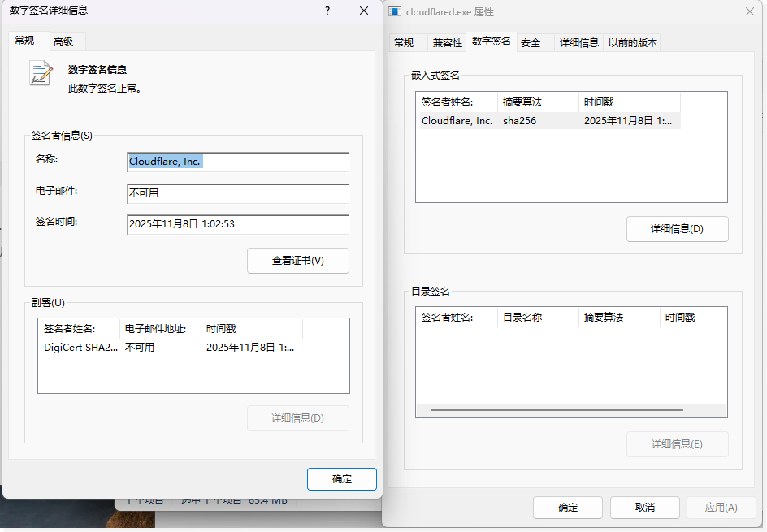Click the digital signature document icon
Screen dimensions: 767x532
coord(41,73)
